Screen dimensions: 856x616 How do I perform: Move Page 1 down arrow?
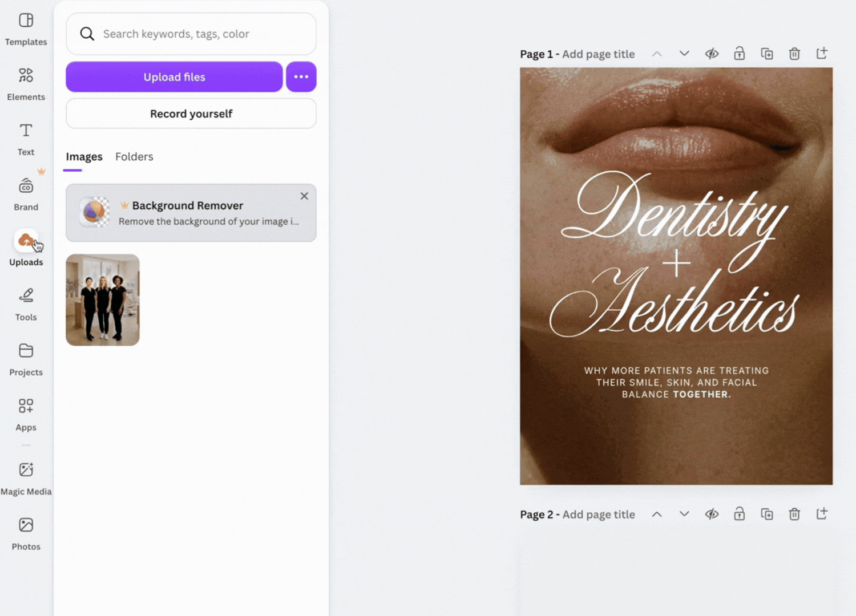tap(684, 54)
